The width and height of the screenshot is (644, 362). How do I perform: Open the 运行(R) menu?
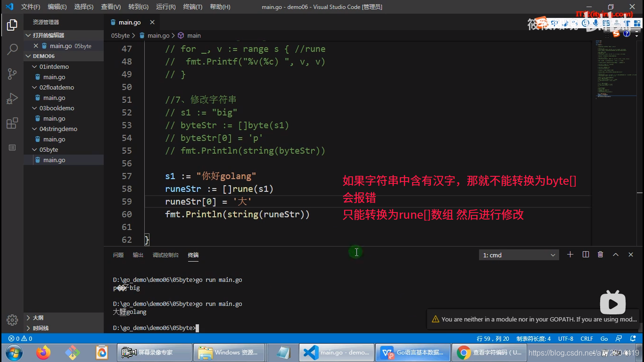click(165, 7)
